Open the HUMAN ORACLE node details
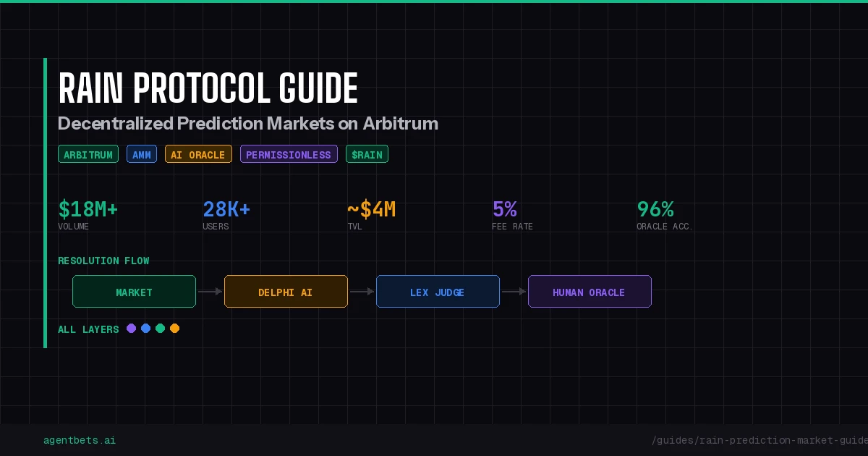The height and width of the screenshot is (456, 868). point(590,291)
